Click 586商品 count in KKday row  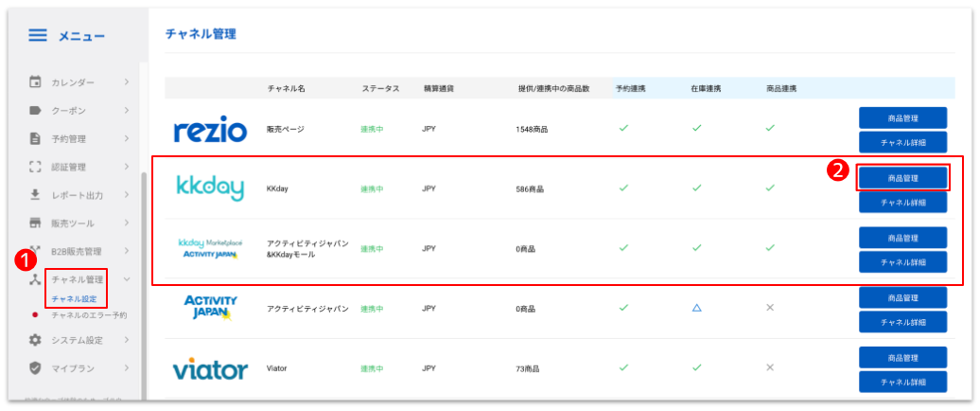pyautogui.click(x=530, y=188)
